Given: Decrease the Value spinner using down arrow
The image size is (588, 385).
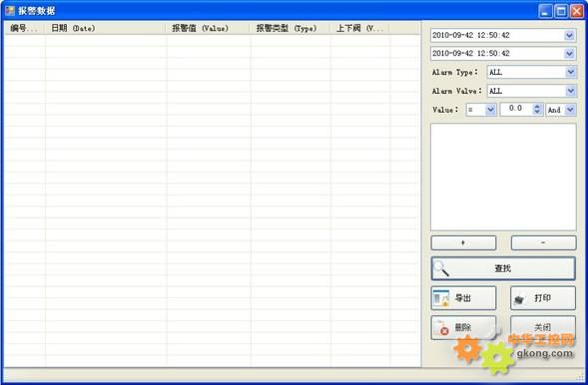Looking at the screenshot, I should click(x=537, y=112).
